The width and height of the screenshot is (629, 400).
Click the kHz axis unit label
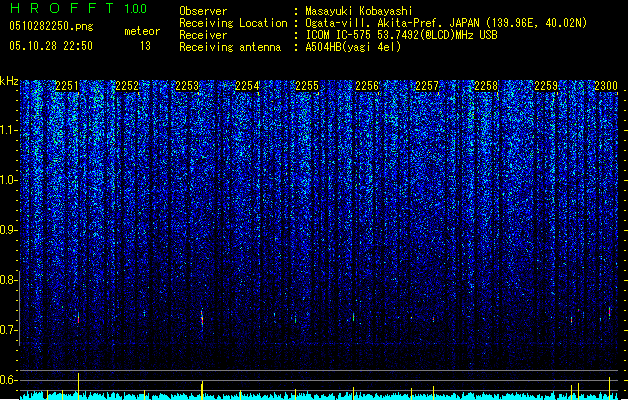point(9,81)
